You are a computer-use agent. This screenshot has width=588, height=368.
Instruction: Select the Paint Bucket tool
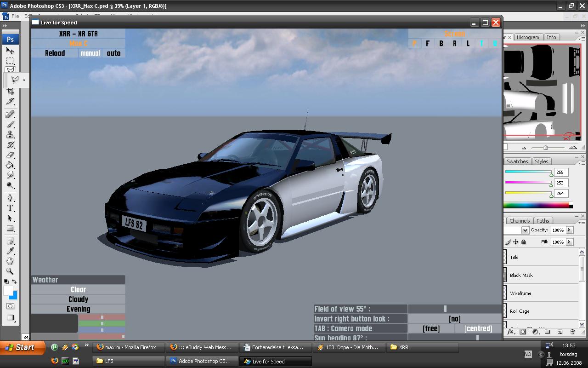click(10, 165)
